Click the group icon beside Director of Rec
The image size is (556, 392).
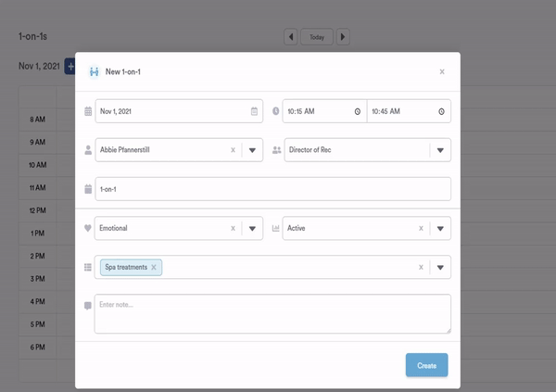[x=276, y=150]
